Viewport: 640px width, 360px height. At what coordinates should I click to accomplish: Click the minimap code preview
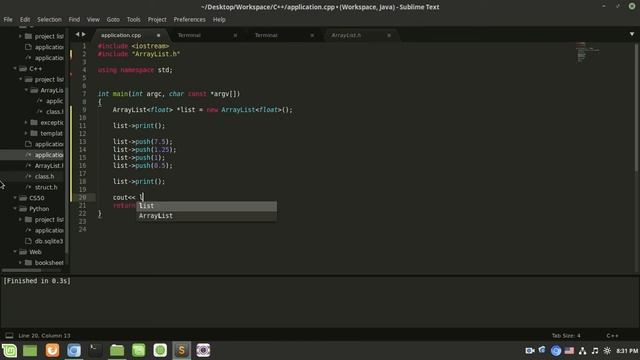point(588,52)
